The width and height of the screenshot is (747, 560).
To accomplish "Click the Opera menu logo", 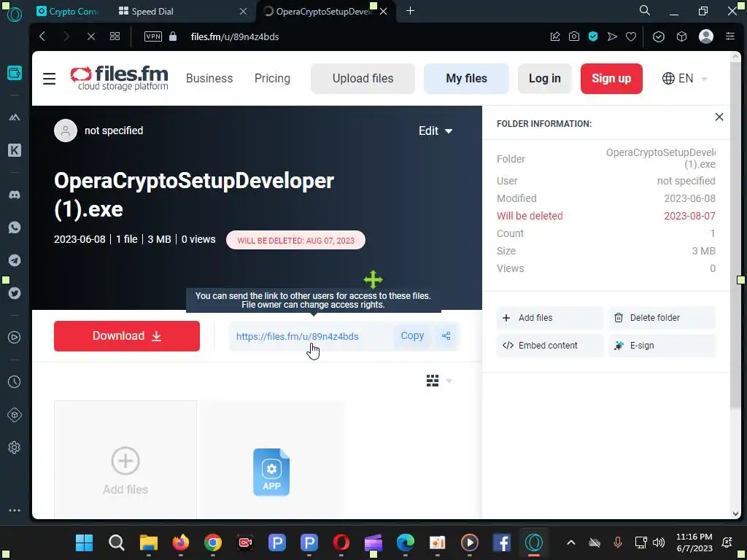I will [15, 15].
